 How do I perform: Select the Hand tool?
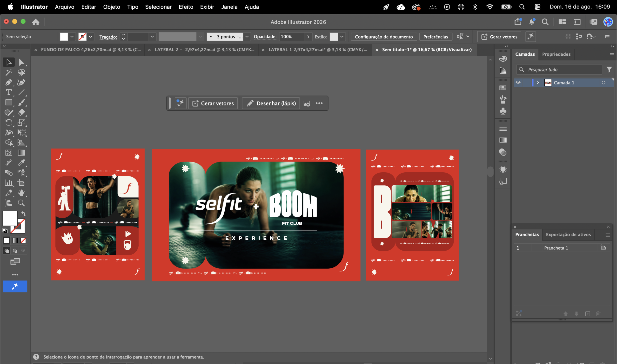pyautogui.click(x=21, y=193)
